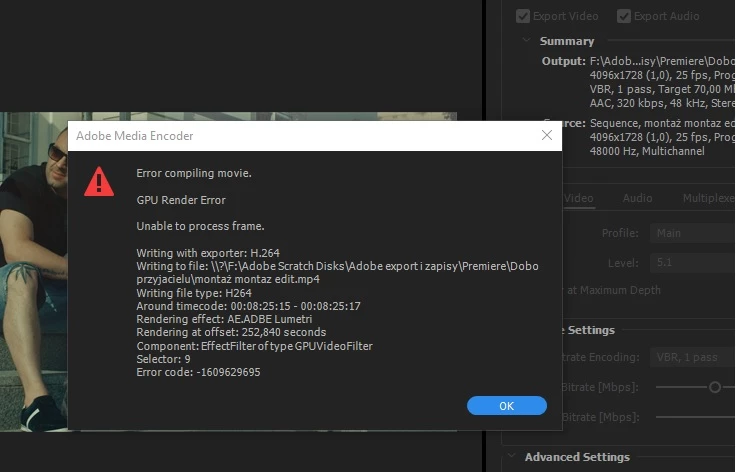Click 'Rendering effect: AE.ADBE Lumetri' line
Viewport: 736px width, 472px height.
coord(224,319)
